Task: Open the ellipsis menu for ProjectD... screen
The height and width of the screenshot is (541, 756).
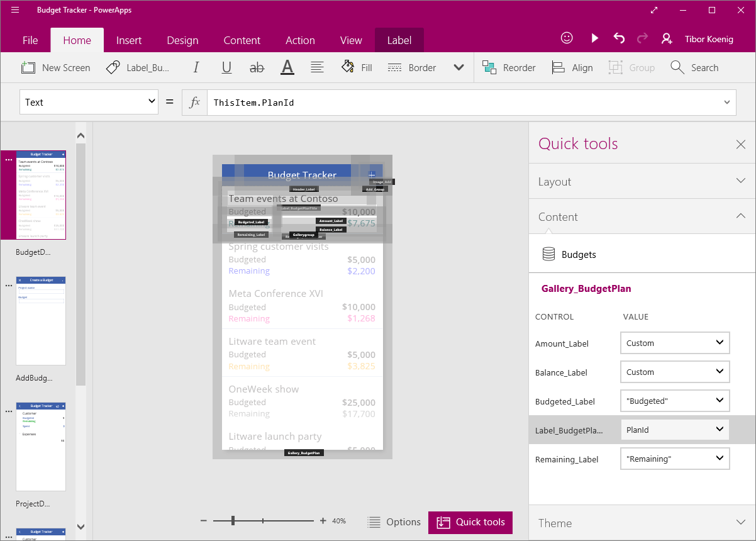Action: [8, 411]
